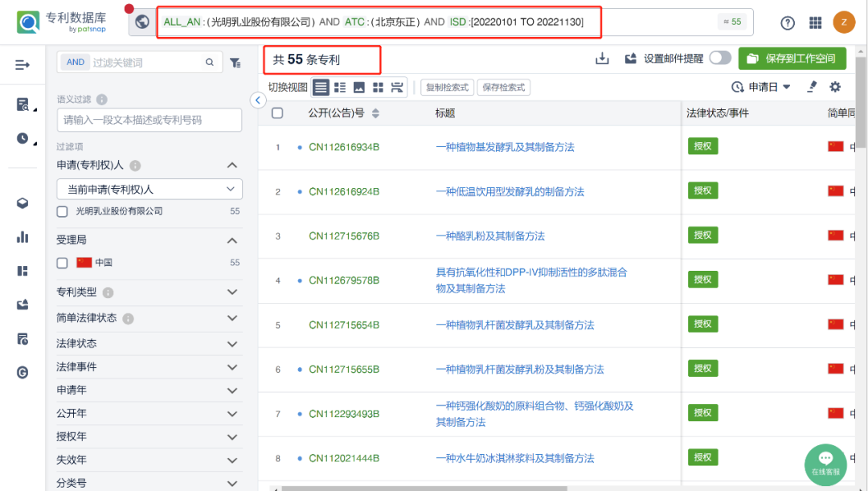Click the 保存到工作空间 button
This screenshot has height=491, width=868.
(792, 58)
